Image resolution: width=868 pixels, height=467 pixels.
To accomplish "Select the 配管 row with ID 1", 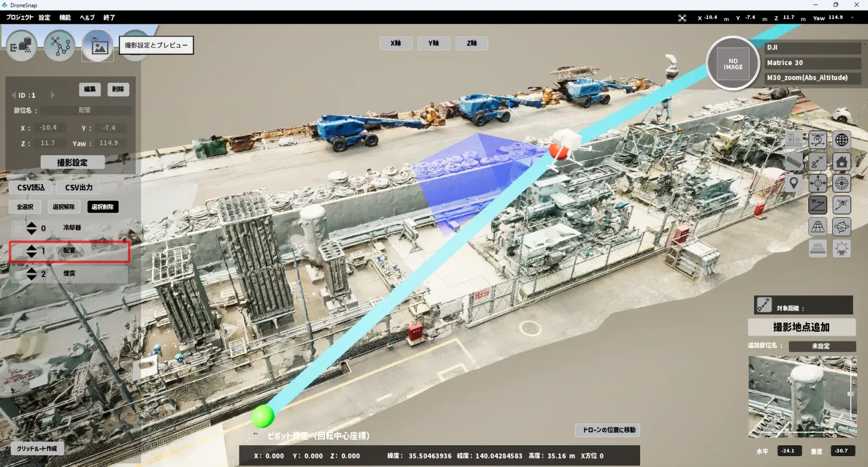I will (69, 251).
